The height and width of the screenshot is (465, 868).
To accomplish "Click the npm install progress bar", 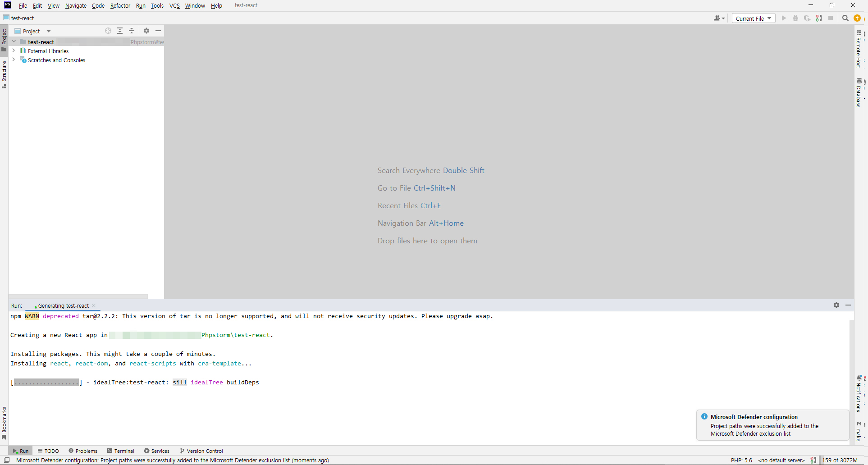I will click(46, 383).
